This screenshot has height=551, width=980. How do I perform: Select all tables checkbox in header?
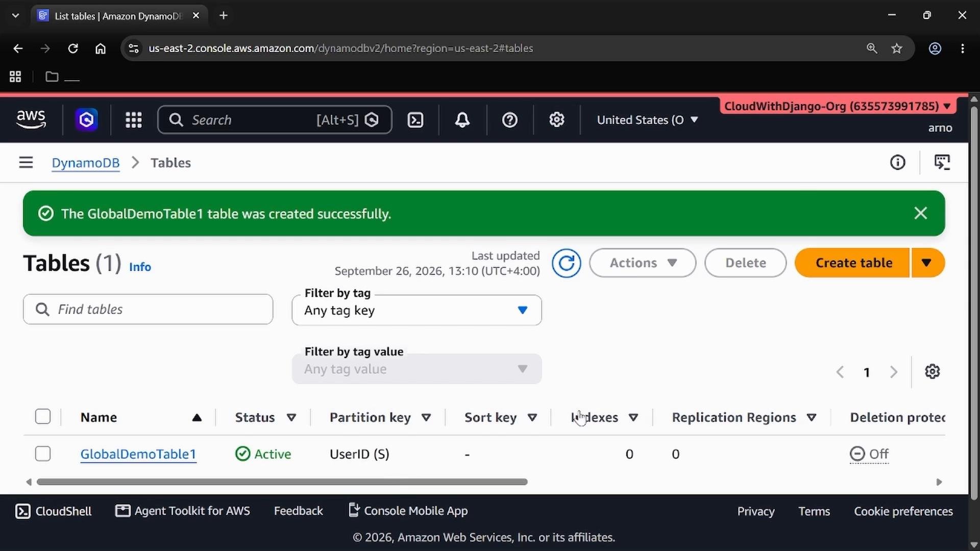coord(43,417)
